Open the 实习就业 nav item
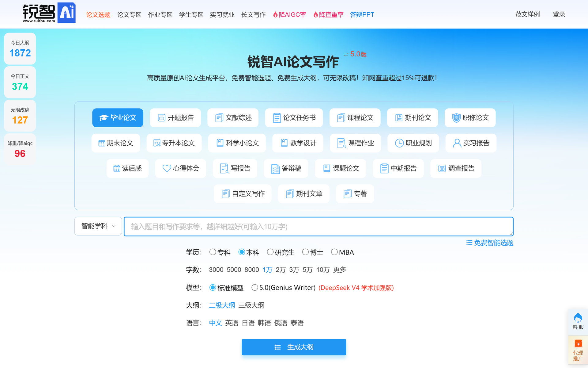This screenshot has height=368, width=588. 222,15
